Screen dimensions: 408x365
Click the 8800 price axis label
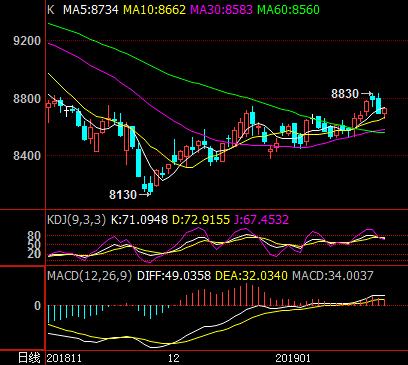tap(27, 99)
